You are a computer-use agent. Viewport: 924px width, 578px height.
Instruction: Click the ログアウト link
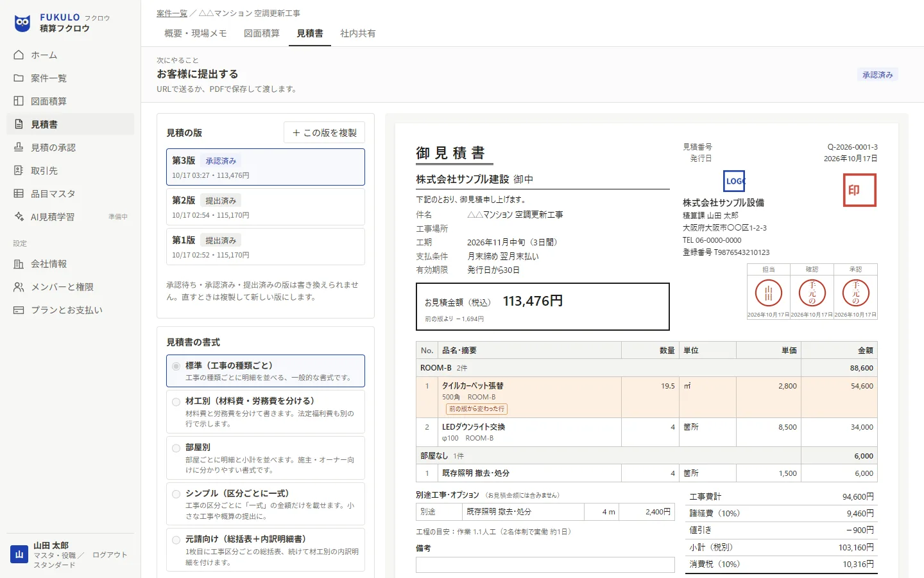tap(110, 555)
